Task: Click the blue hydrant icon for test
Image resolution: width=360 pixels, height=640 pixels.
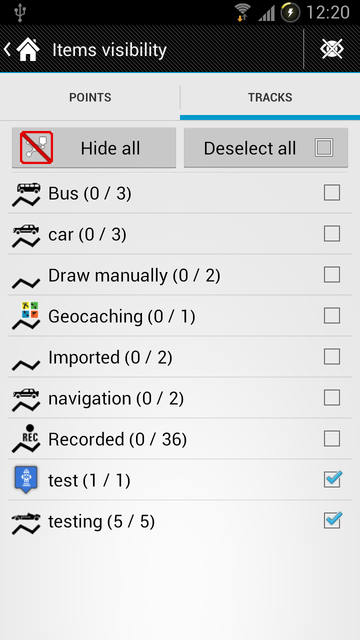Action: 26,479
